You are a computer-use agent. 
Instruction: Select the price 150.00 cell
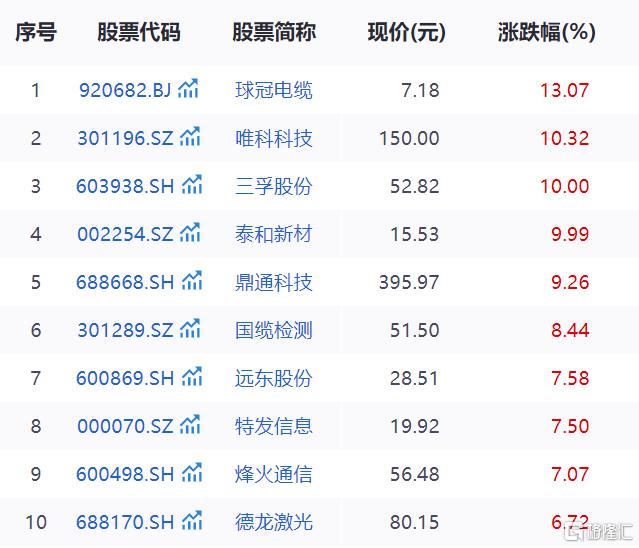click(409, 138)
